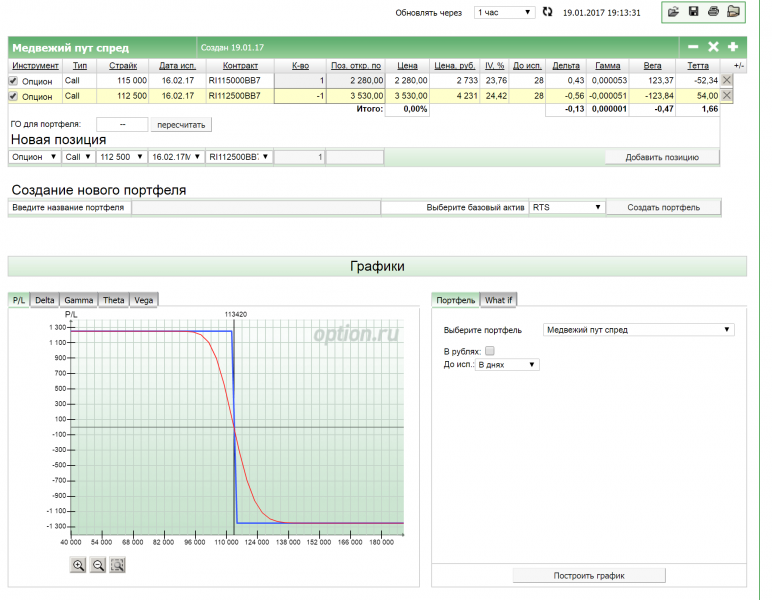Switch to the Gamma chart tab
The height and width of the screenshot is (600, 772).
click(78, 300)
